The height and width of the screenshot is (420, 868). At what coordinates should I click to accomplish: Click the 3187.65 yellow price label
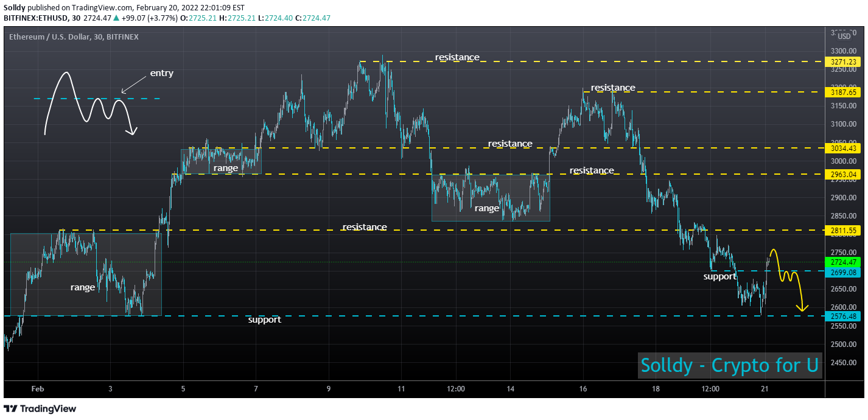tap(842, 92)
